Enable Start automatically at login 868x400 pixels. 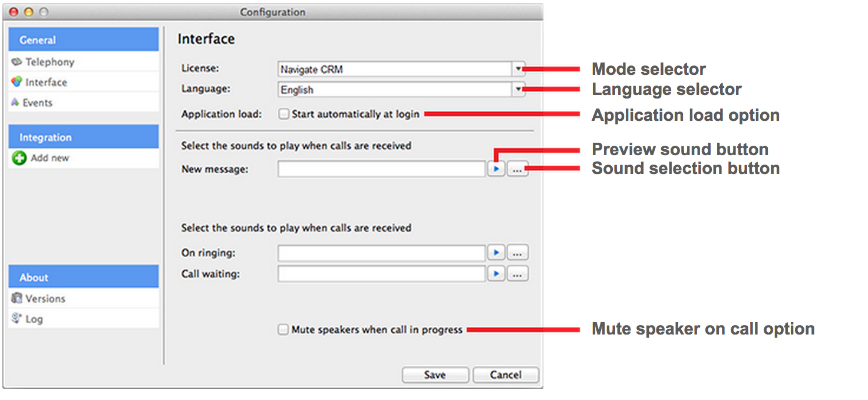(x=284, y=114)
